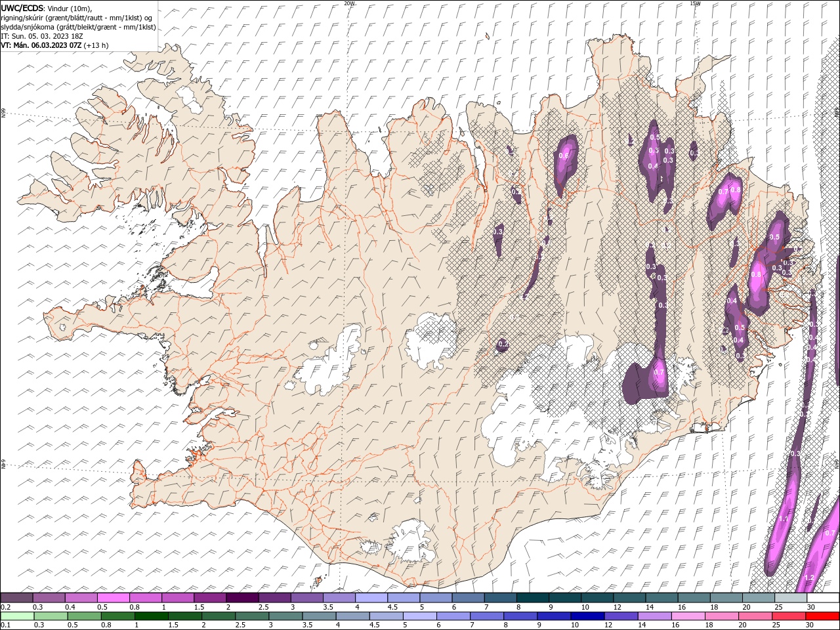Viewport: 840px width, 630px height.
Task: Choose the 4 blue-gray rain legend swatch
Action: [x=352, y=616]
